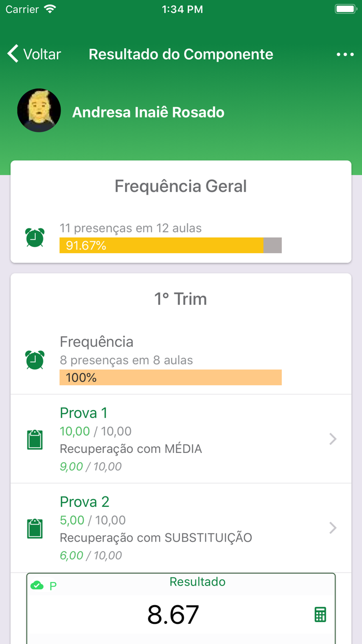Open the clipboard icon next to Prova 1
Image resolution: width=362 pixels, height=644 pixels.
(34, 439)
